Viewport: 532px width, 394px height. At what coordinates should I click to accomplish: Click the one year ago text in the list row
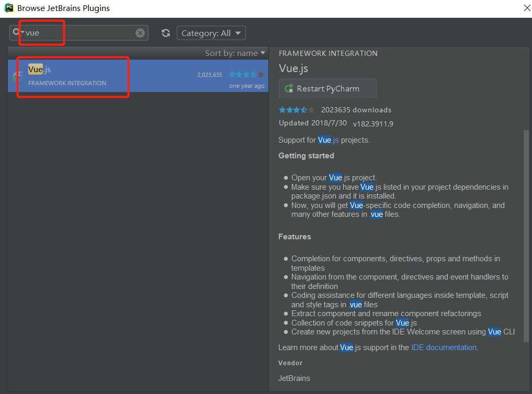pos(247,86)
